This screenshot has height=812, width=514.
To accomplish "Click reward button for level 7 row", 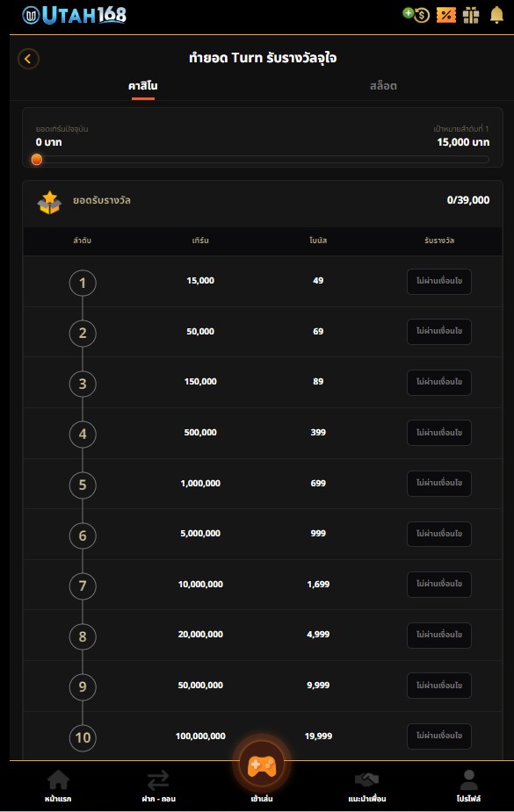I will coord(438,584).
